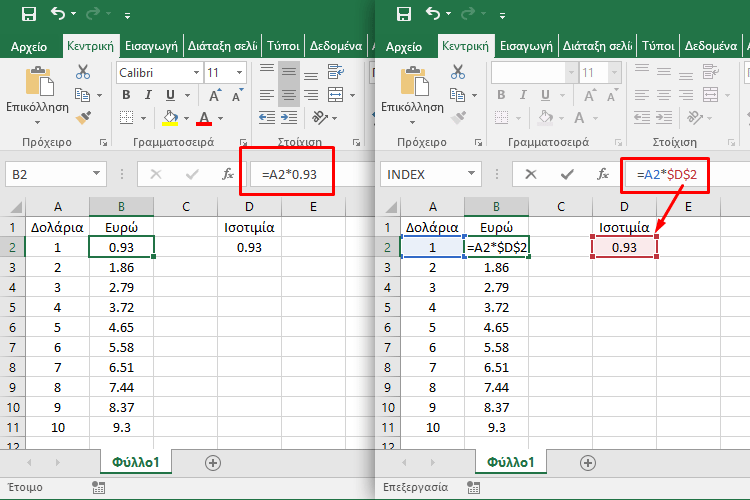This screenshot has width=750, height=500.
Task: Open fill color dropdown arrow in left window
Action: [x=186, y=118]
